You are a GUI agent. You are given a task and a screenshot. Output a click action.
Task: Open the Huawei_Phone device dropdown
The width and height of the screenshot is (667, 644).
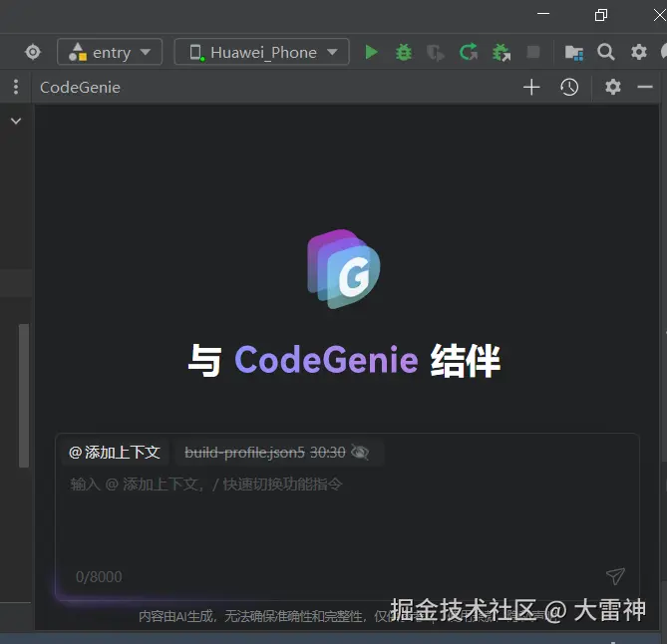261,52
